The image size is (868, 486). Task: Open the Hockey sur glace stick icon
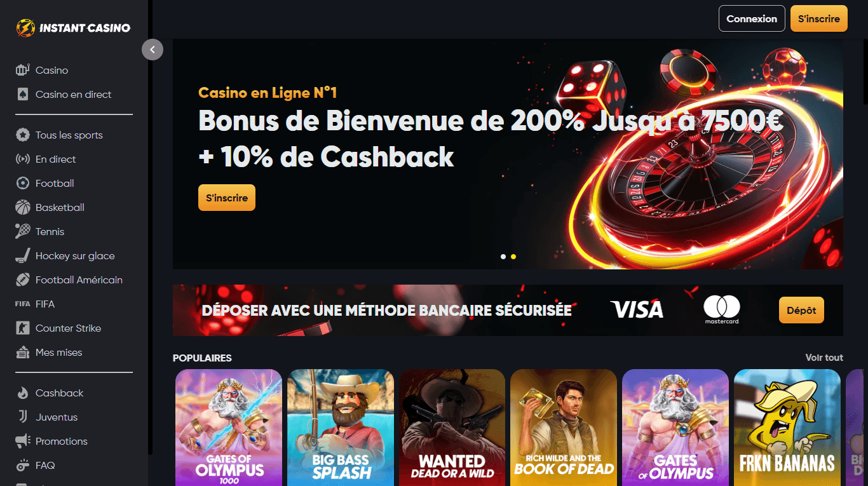pos(23,255)
